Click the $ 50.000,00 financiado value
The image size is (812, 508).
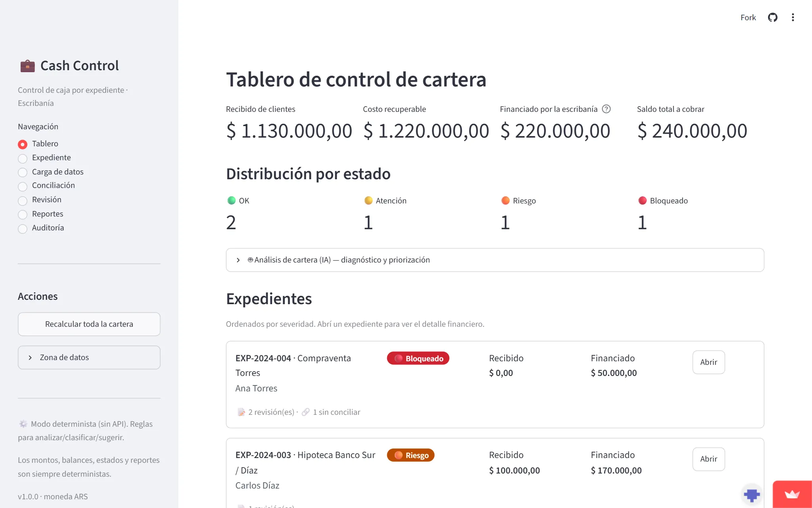pyautogui.click(x=614, y=373)
